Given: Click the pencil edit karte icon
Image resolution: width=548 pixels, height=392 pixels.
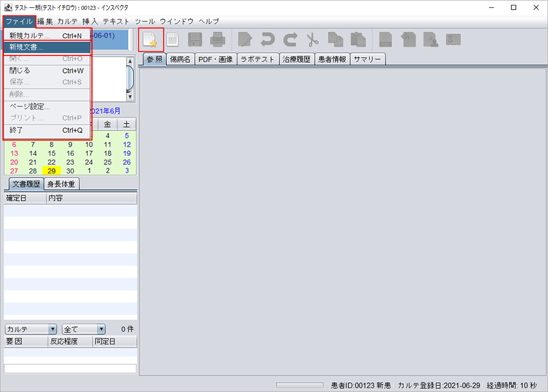Looking at the screenshot, I should 245,40.
